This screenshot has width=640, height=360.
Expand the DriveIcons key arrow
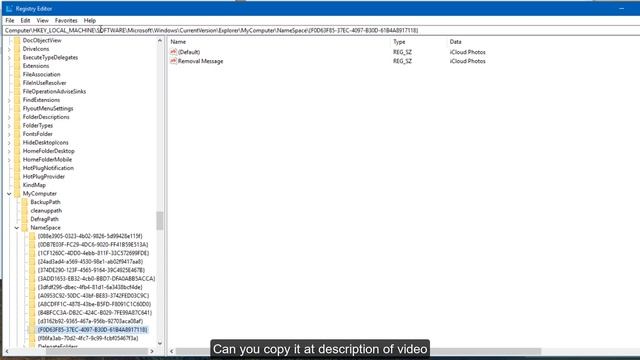(x=9, y=49)
